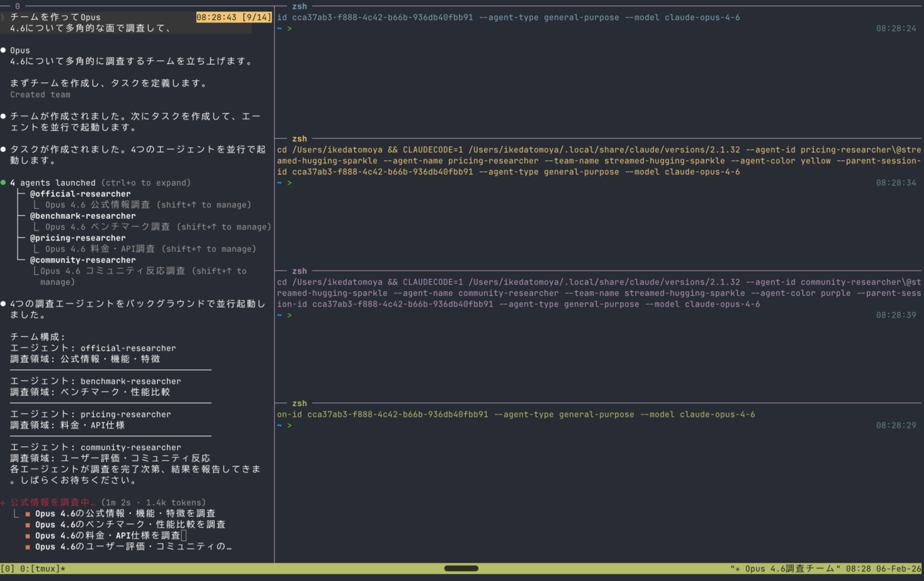Click the square marker before ユーザー評価・コミュニティの…
Viewport: 924px width, 581px height.
(28, 546)
